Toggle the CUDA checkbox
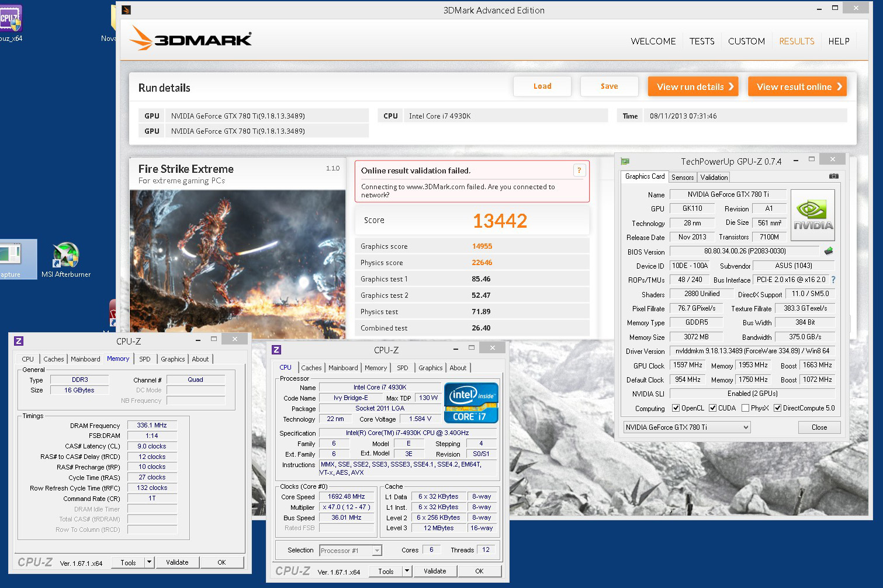The image size is (883, 588). tap(713, 408)
